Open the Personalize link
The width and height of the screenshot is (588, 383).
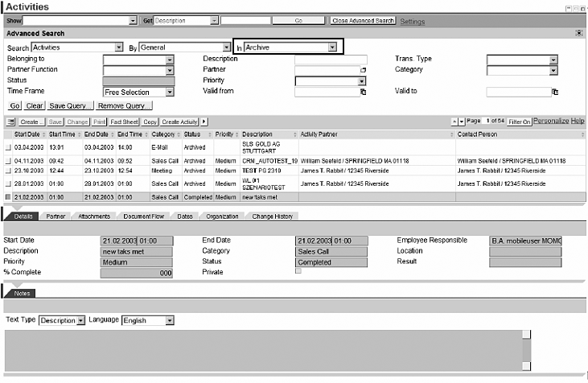[550, 121]
